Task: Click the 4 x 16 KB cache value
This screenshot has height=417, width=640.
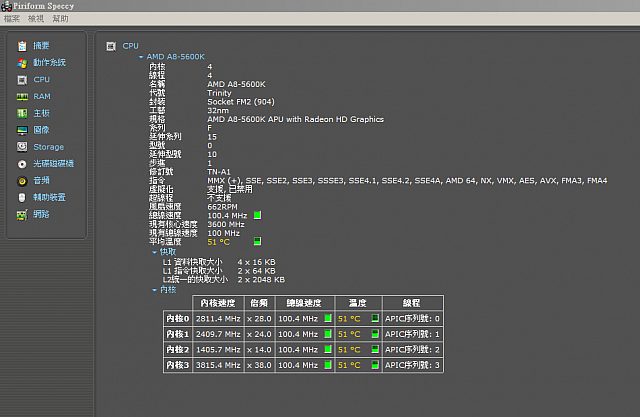Action: coord(256,262)
